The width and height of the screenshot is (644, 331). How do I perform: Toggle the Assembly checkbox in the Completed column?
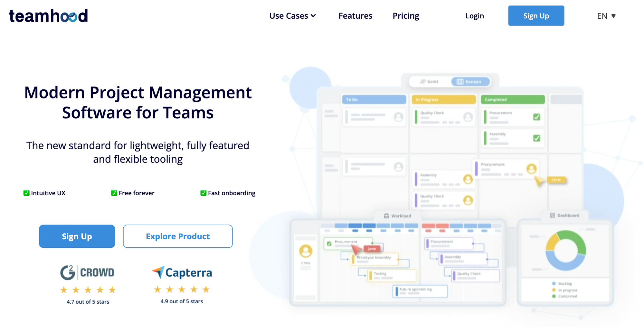click(536, 138)
